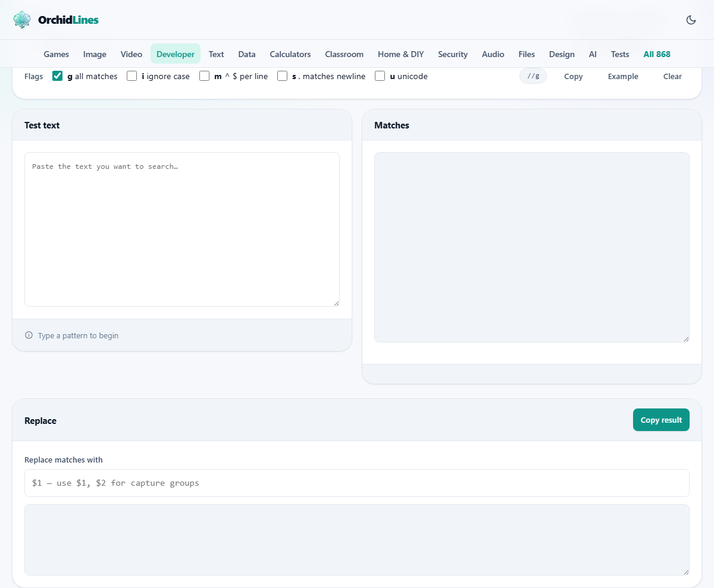714x588 pixels.
Task: Enable the s matches newline flag
Action: tap(283, 76)
